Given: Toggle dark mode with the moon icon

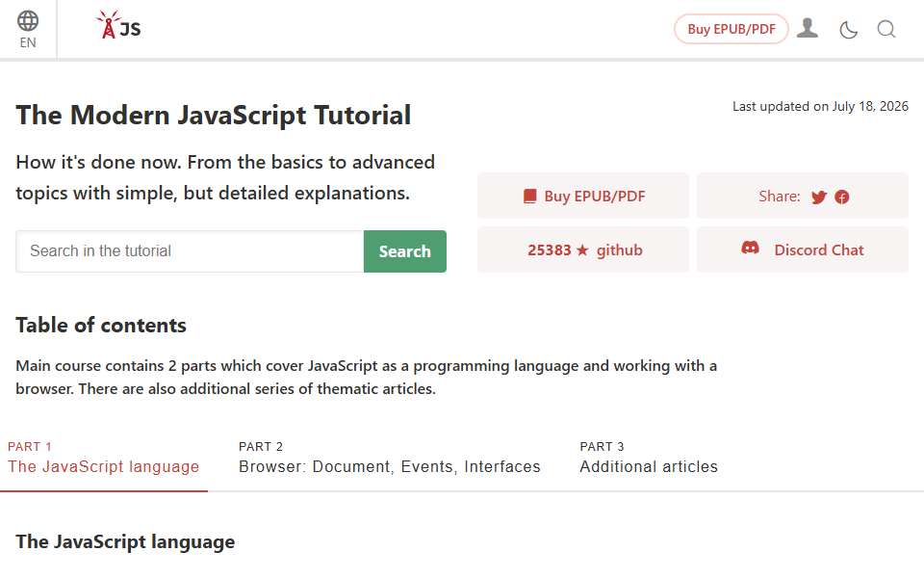Looking at the screenshot, I should click(848, 29).
